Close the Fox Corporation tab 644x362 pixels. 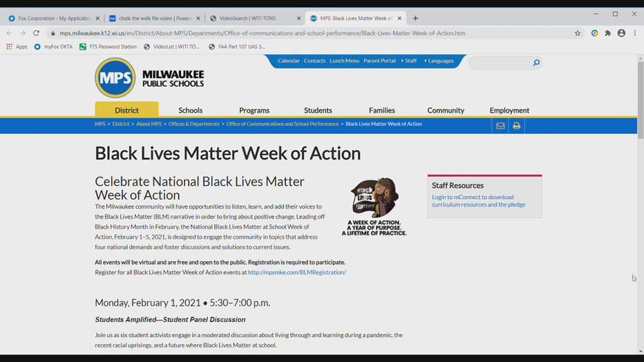tap(97, 18)
